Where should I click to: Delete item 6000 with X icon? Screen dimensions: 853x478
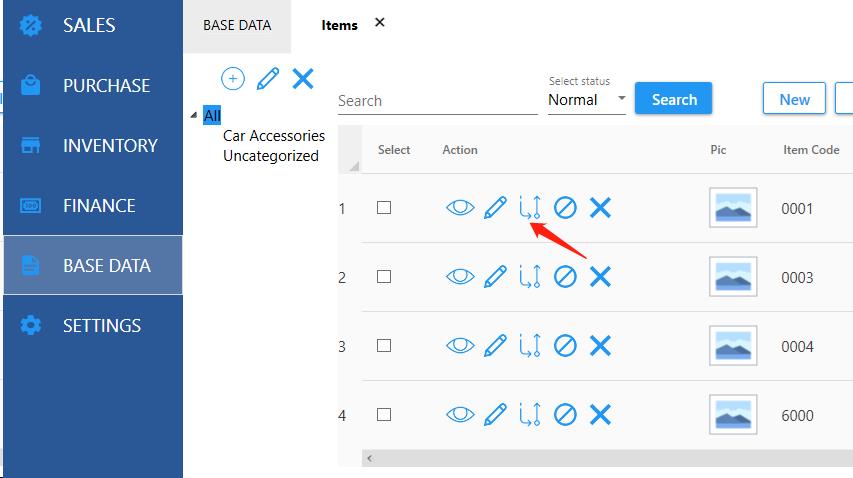(x=600, y=415)
